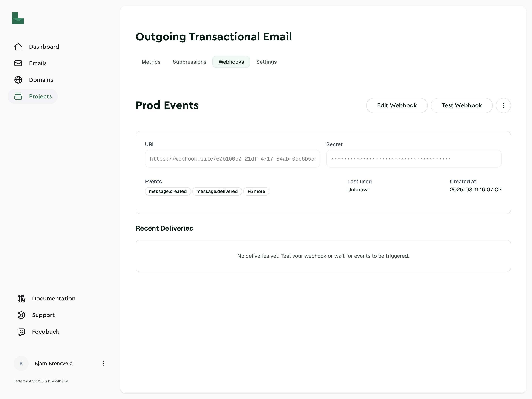This screenshot has height=399, width=532.
Task: Click the masked Secret field
Action: 413,159
